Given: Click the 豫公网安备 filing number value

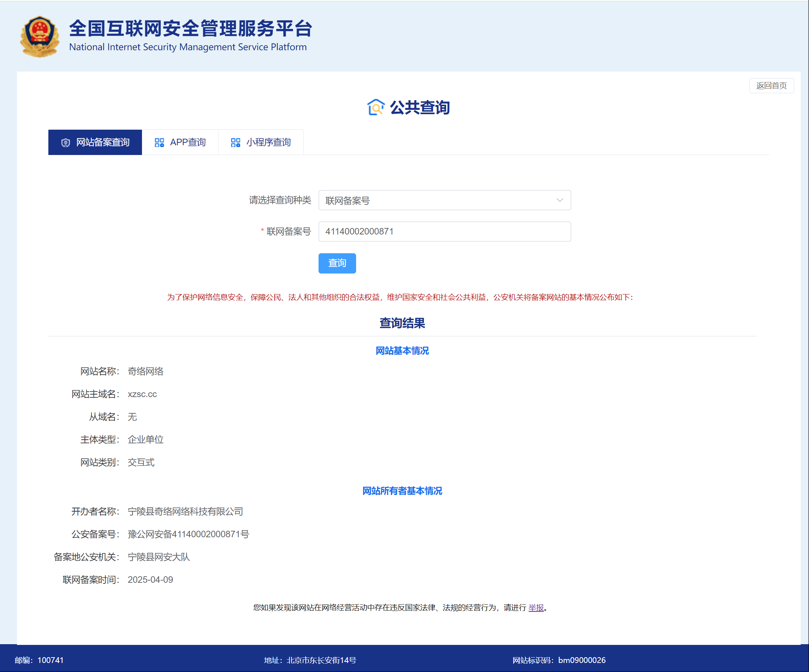Looking at the screenshot, I should pos(188,534).
